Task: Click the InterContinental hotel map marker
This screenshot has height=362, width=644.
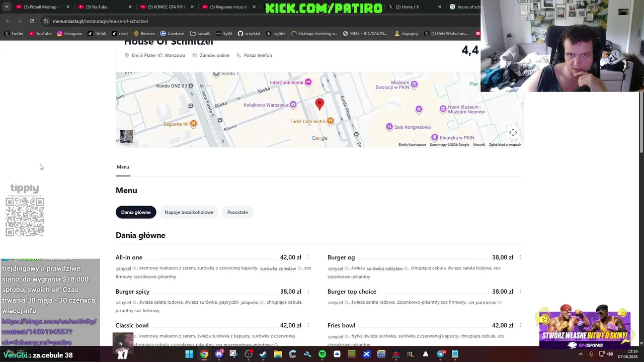Action: (x=308, y=82)
